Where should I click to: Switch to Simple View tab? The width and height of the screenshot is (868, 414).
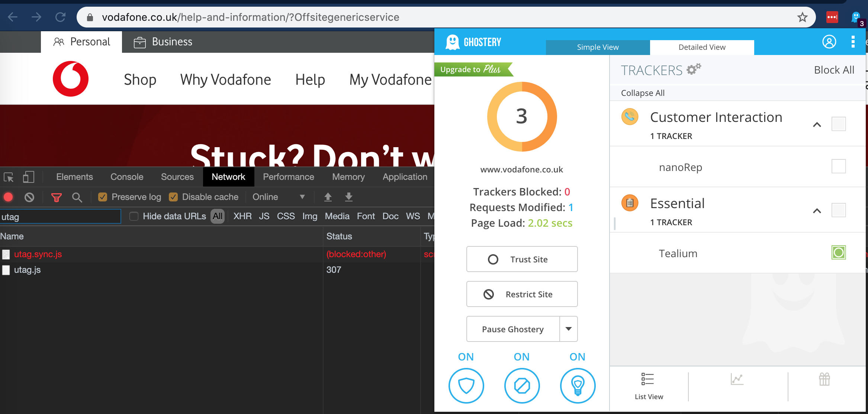click(x=597, y=47)
